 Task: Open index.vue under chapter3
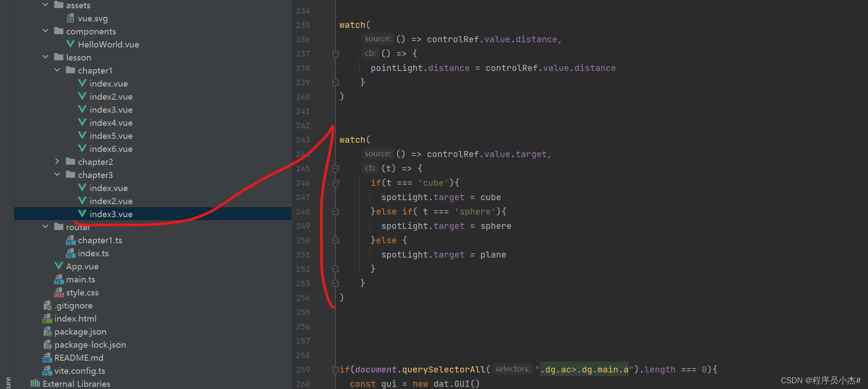[x=108, y=188]
